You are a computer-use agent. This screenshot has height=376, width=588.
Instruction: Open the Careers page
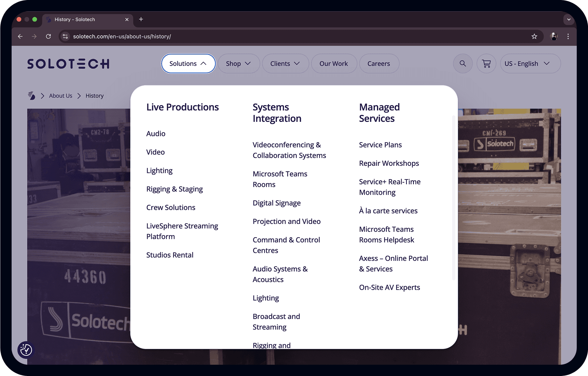[379, 63]
